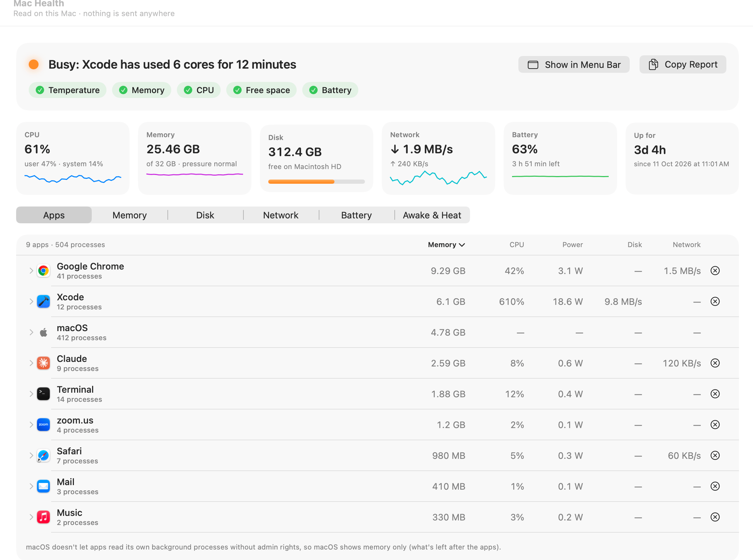753x560 pixels.
Task: Switch to the Memory tab
Action: (x=130, y=215)
